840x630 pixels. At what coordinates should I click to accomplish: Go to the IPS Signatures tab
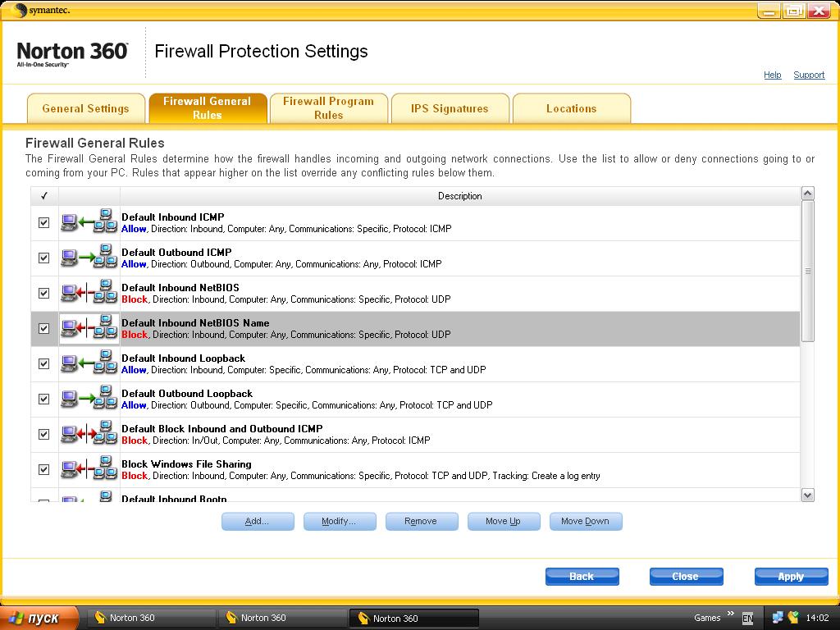(450, 108)
